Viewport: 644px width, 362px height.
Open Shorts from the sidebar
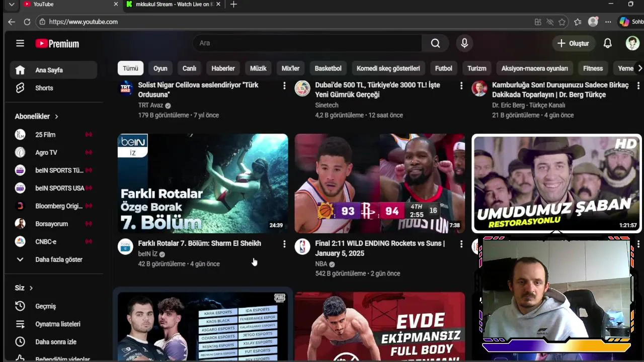point(53,88)
